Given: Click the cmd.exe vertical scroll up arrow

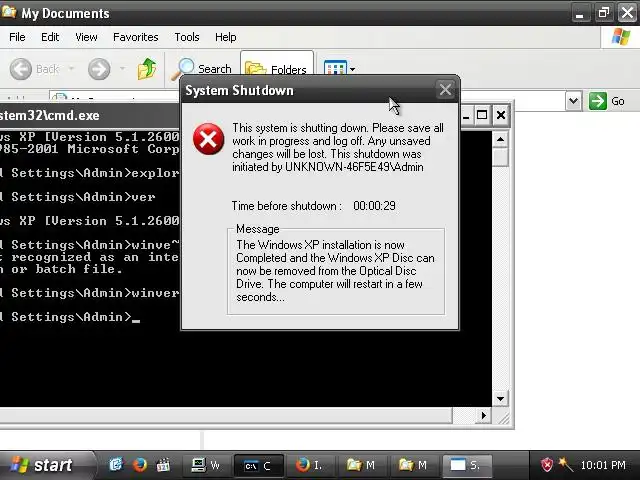Looking at the screenshot, I should tap(500, 140).
